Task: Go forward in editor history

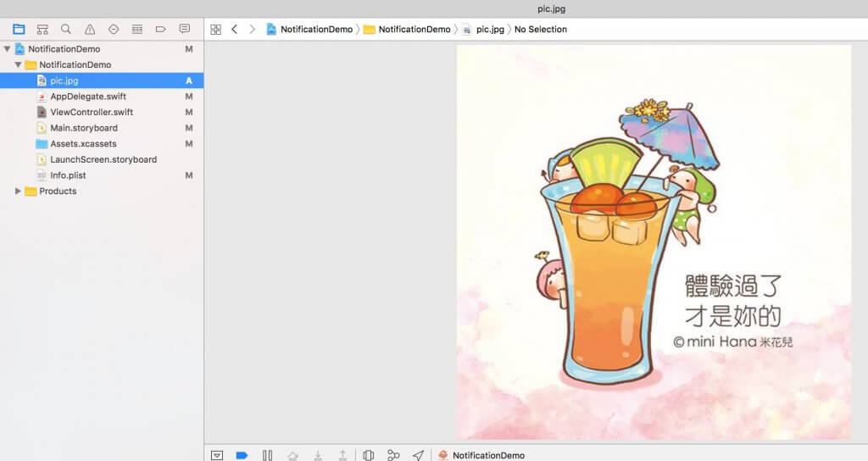Action: 253,30
